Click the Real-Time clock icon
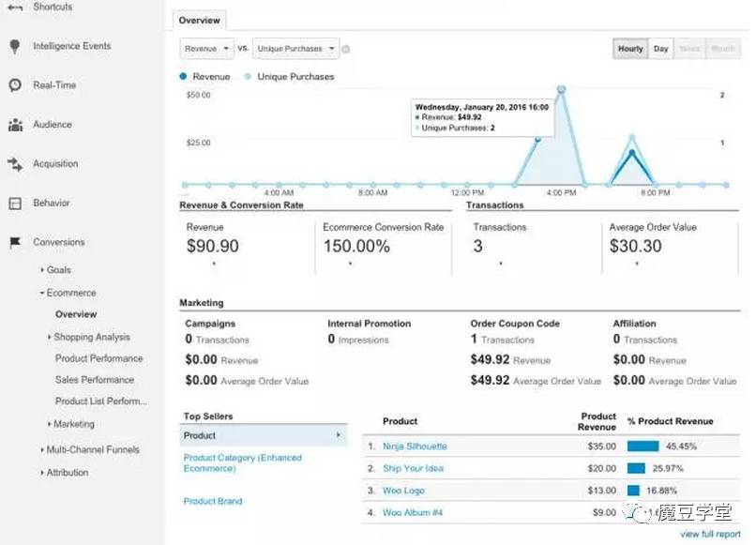Image resolution: width=756 pixels, height=545 pixels. (15, 85)
